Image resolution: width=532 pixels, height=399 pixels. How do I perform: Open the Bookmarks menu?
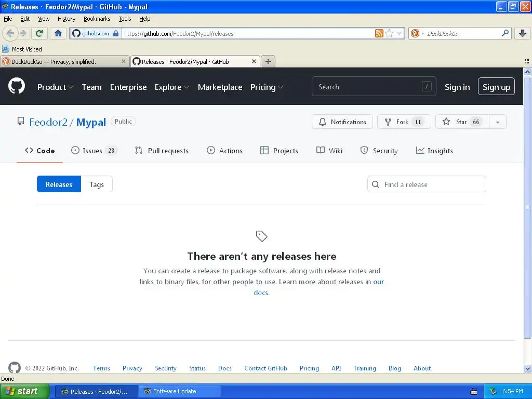(x=97, y=19)
